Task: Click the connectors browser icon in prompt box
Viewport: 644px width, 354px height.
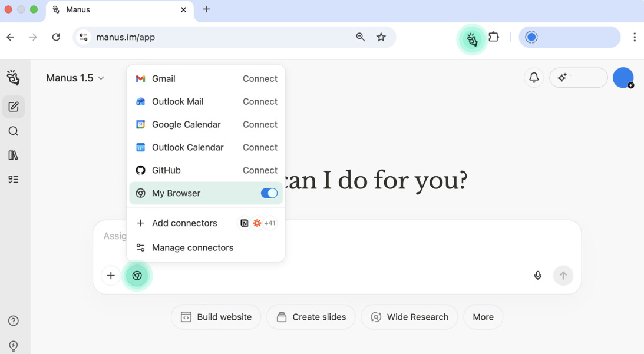Action: point(137,276)
